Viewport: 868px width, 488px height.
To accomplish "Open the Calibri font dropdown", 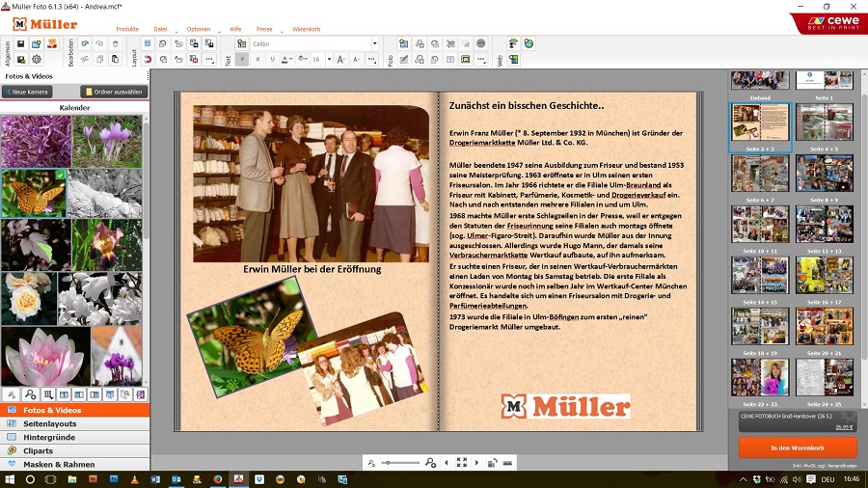I will point(375,43).
